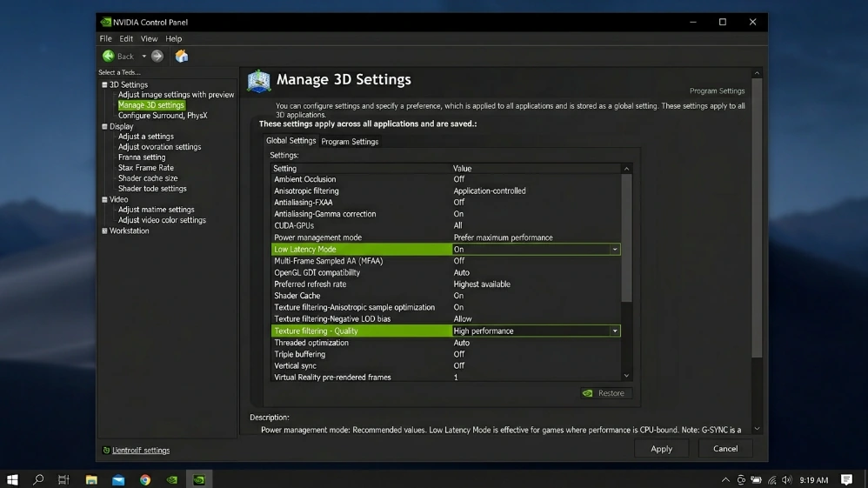Click the battery icon in system tray
Image resolution: width=868 pixels, height=488 pixels.
756,479
